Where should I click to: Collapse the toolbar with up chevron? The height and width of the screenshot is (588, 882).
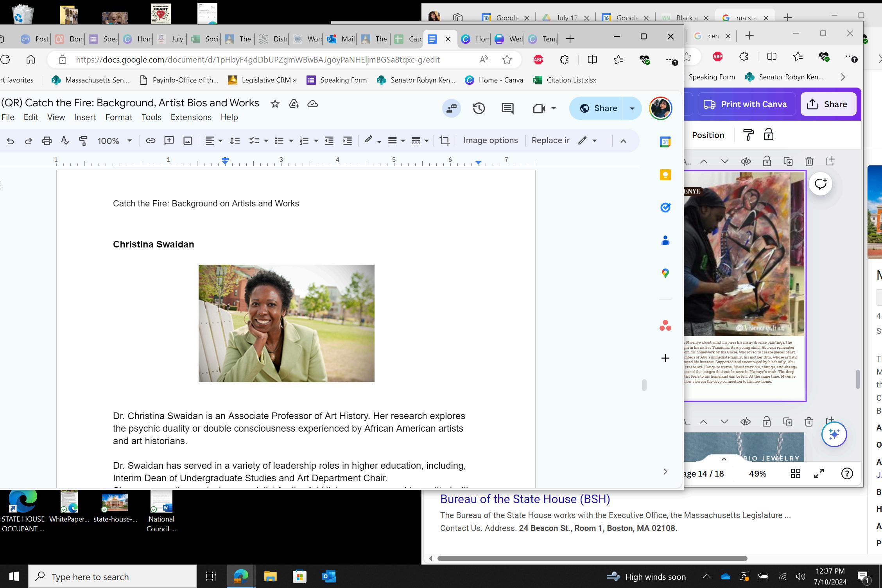(623, 141)
